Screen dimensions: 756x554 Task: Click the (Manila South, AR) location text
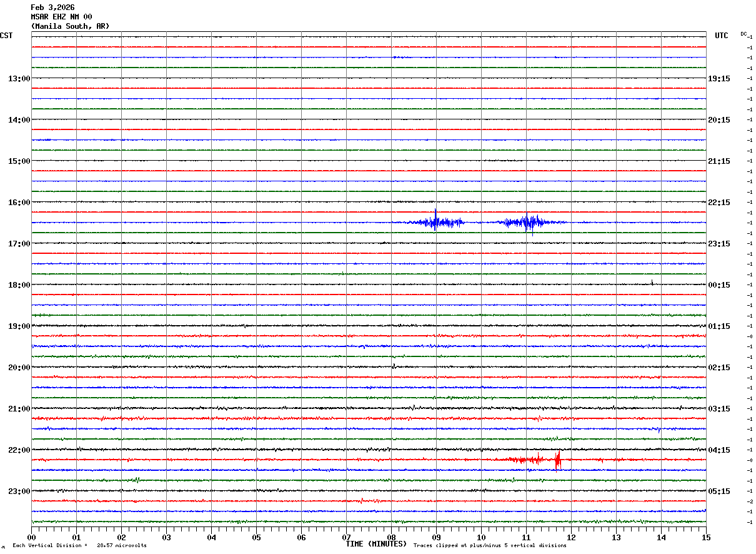click(70, 26)
